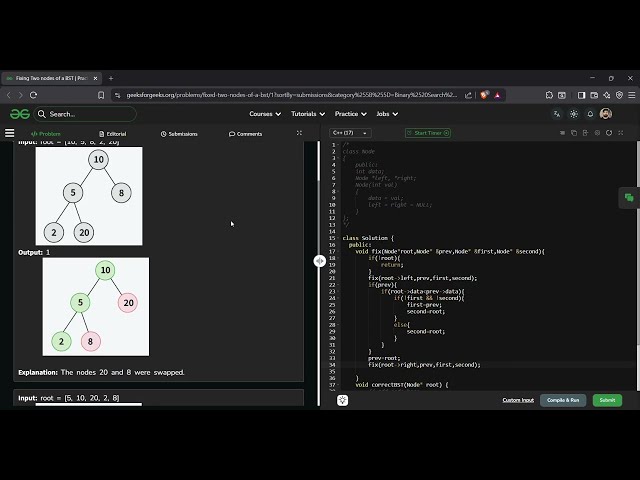Open the browser main menu
The height and width of the screenshot is (480, 640).
tap(631, 95)
